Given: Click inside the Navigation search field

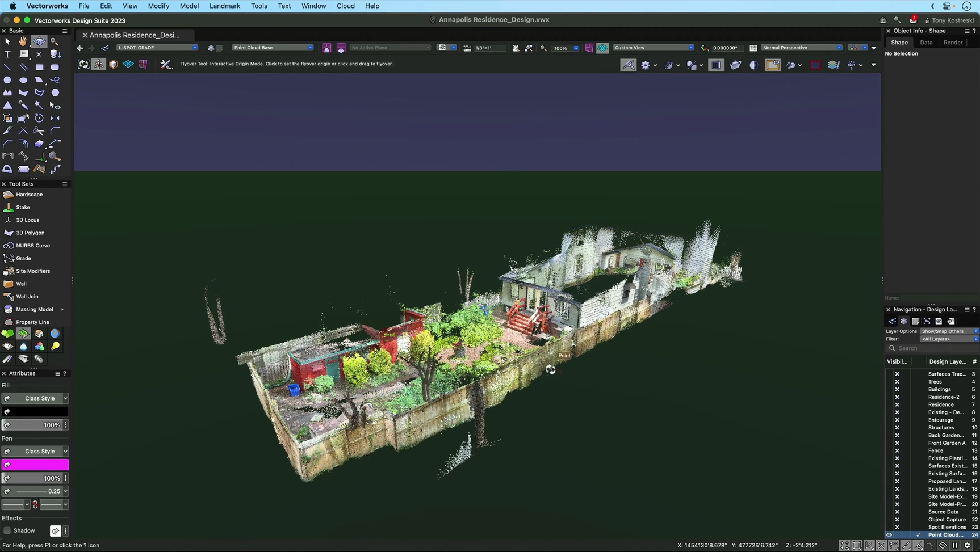Looking at the screenshot, I should pos(937,348).
